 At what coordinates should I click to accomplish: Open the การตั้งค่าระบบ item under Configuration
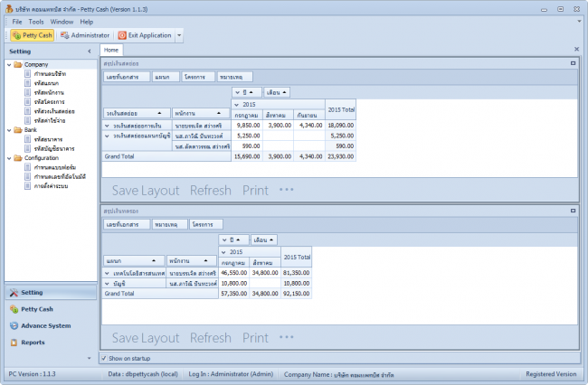[x=51, y=186]
